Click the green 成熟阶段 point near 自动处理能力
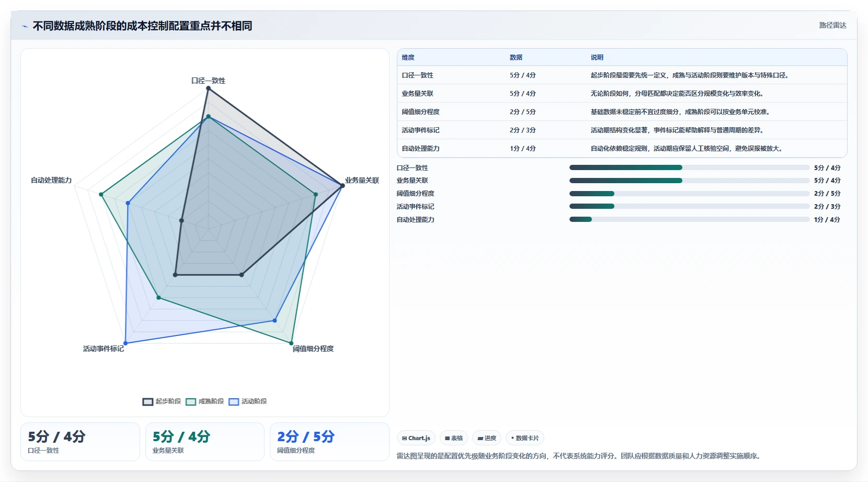 coord(101,195)
